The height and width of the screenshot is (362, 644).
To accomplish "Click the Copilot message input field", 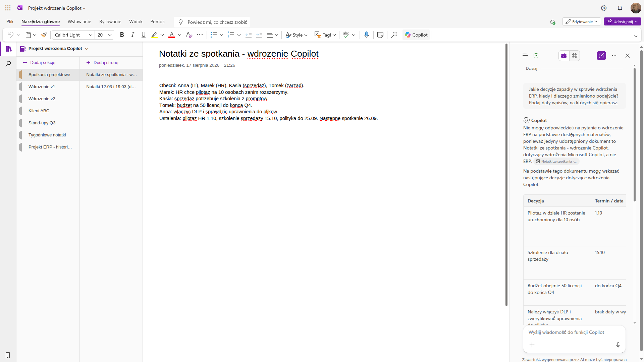I will pos(574,333).
